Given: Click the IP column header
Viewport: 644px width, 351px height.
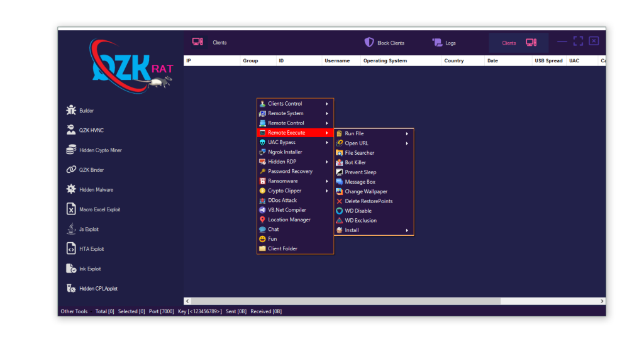Looking at the screenshot, I should (212, 60).
